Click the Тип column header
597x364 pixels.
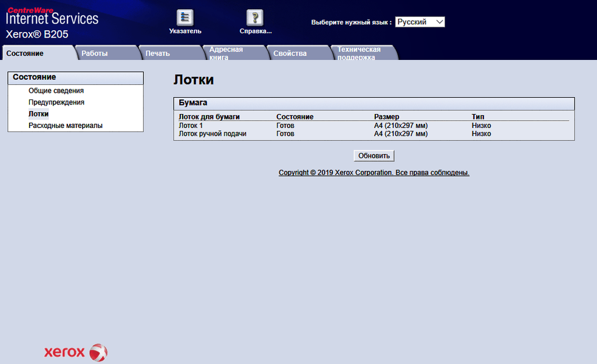[x=478, y=116]
